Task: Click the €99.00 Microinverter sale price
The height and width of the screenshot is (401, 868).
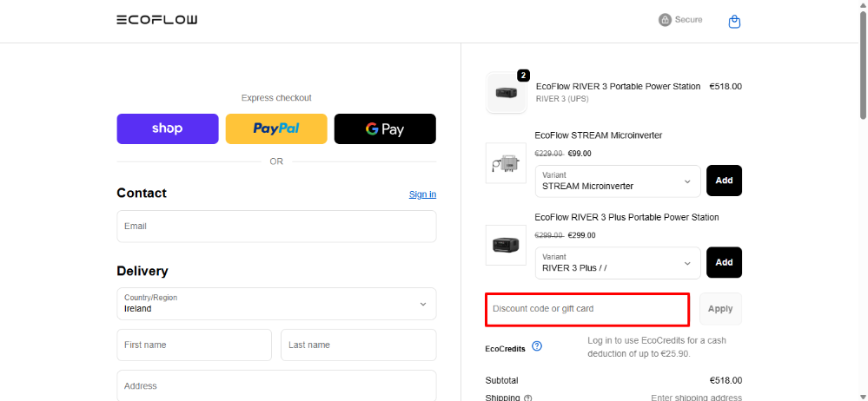Action: (x=580, y=154)
